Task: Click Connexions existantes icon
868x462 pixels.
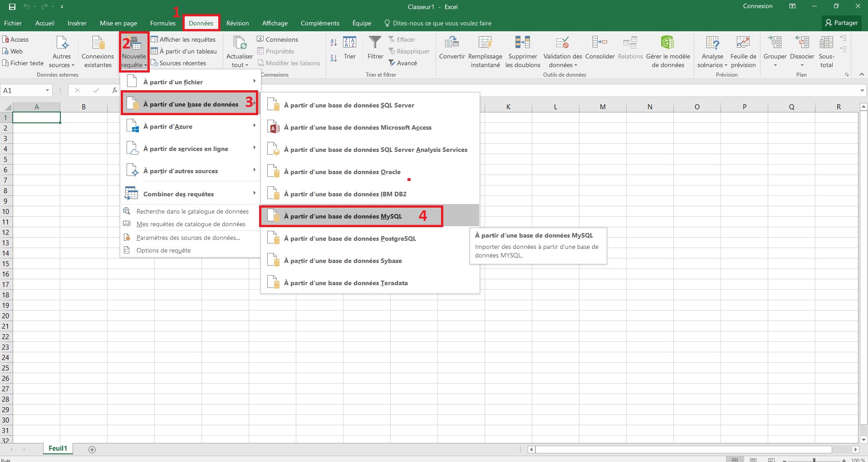Action: coord(98,43)
